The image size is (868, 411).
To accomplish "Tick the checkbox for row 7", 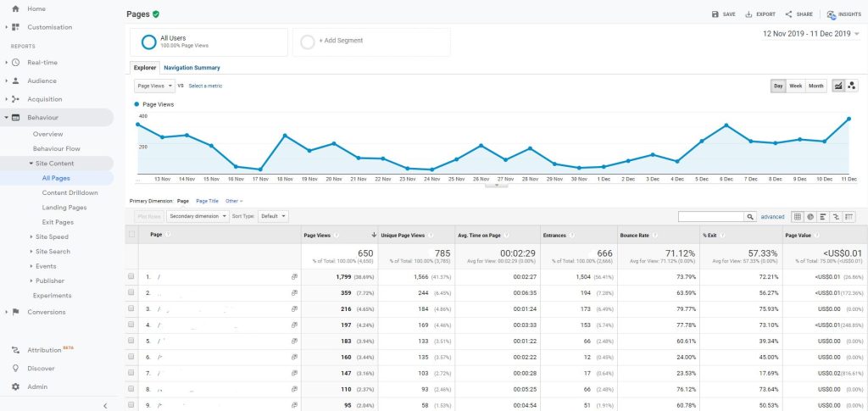I will (131, 373).
